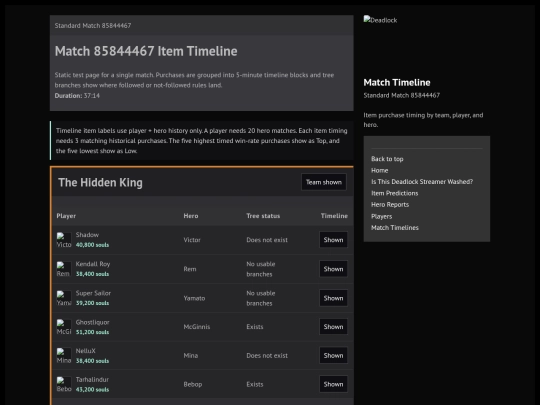This screenshot has width=540, height=405.
Task: Open Is This Deadlock Streamer Washed? link
Action: (x=422, y=181)
